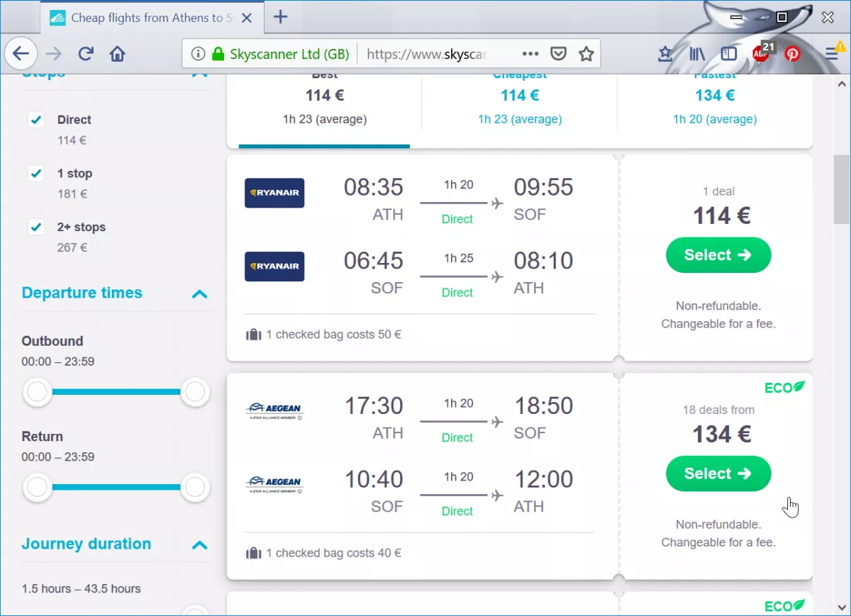This screenshot has width=851, height=616.
Task: Click the URL address field
Action: (427, 54)
